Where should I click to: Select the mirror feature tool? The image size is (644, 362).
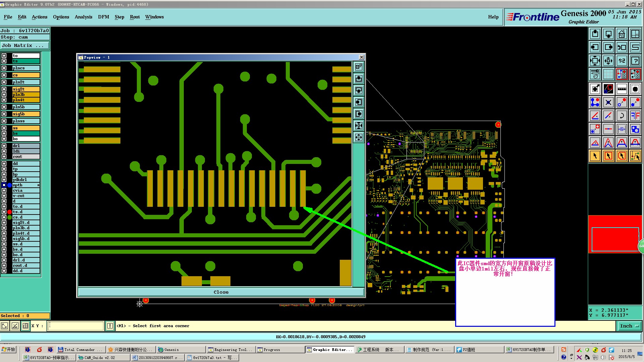[x=635, y=116]
